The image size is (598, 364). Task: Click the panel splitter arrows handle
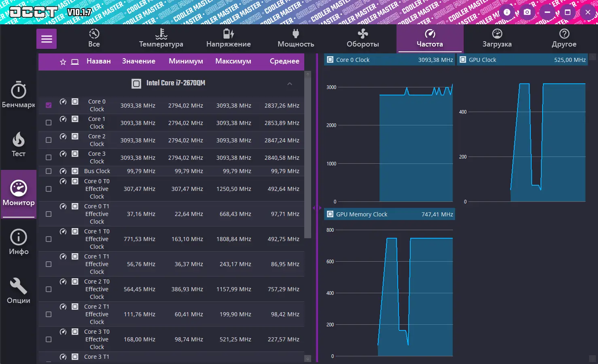tap(317, 208)
